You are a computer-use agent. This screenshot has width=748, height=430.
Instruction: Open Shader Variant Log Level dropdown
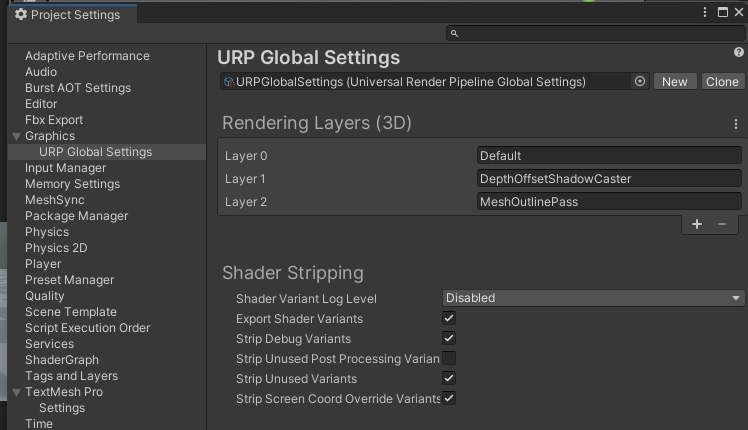click(x=594, y=298)
